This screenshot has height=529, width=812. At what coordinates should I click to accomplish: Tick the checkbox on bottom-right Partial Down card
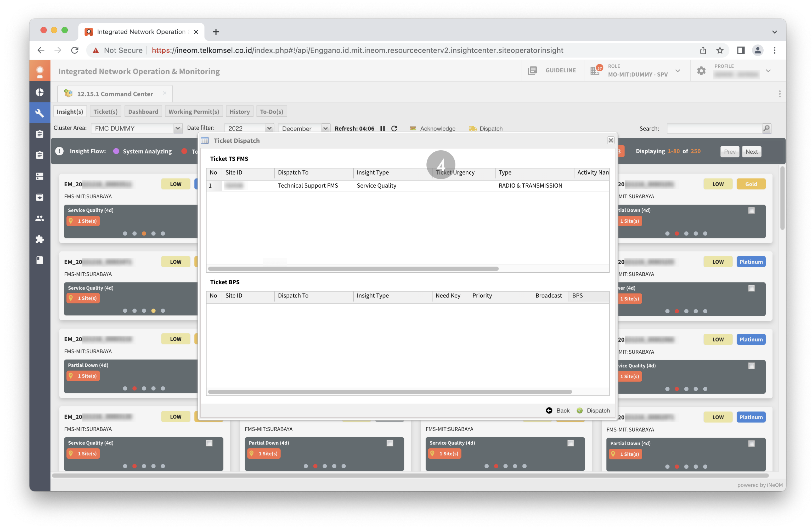pos(751,444)
